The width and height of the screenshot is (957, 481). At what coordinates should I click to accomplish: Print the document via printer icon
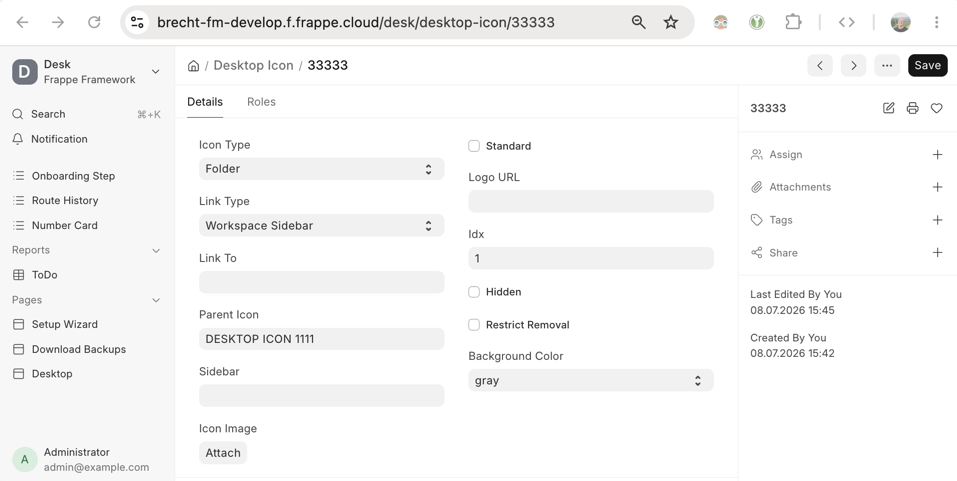coord(912,108)
